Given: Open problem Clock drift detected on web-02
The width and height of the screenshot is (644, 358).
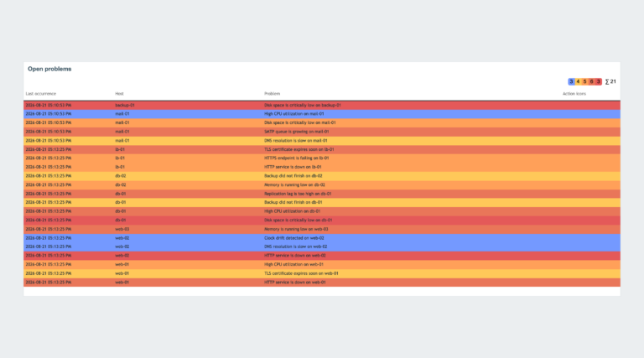Looking at the screenshot, I should point(294,238).
